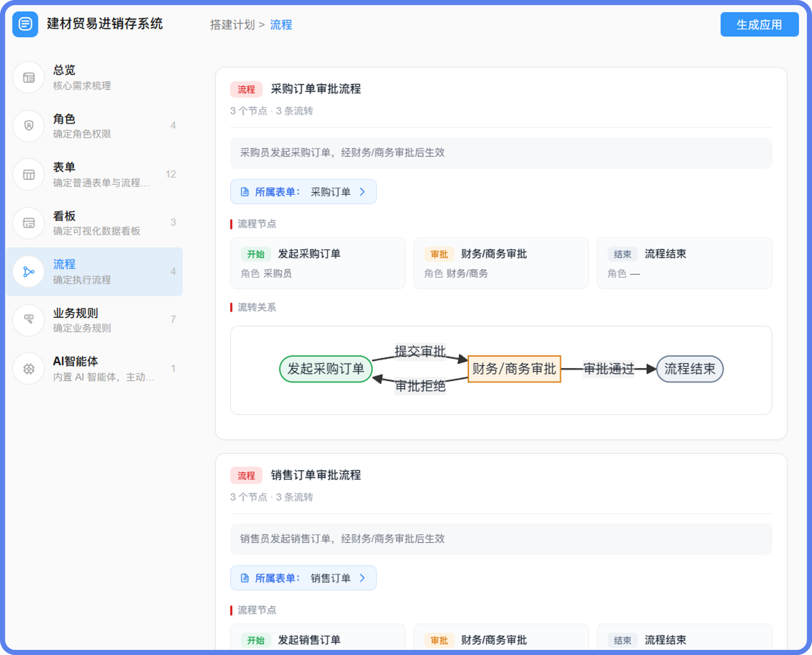Open 所属表单 销售订单 link
Viewport: 812px width, 655px height.
pyautogui.click(x=303, y=578)
